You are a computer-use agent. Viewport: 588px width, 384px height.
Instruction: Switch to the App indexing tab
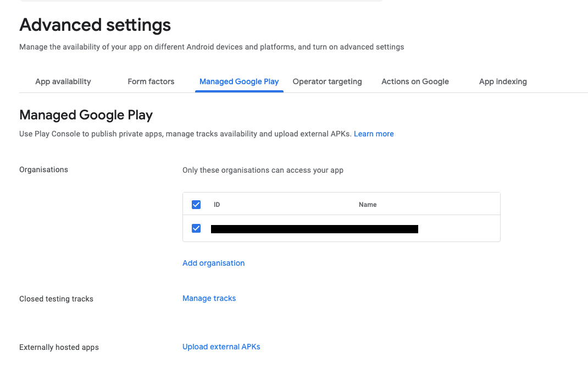tap(503, 81)
